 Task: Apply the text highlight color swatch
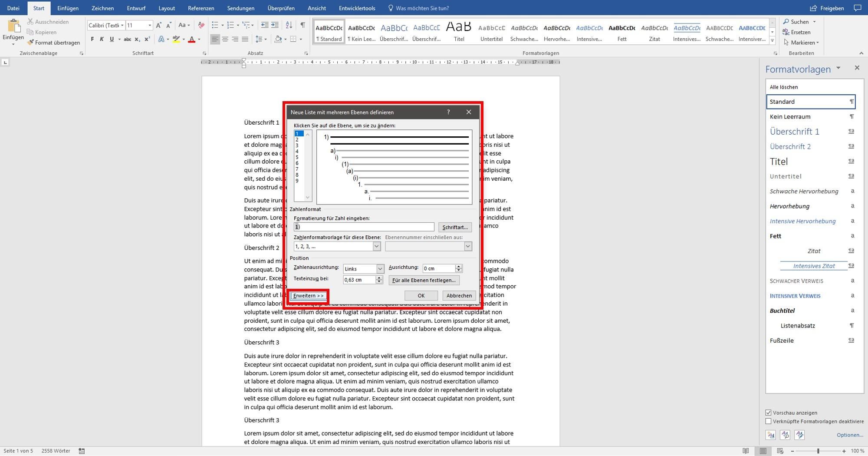[x=176, y=40]
